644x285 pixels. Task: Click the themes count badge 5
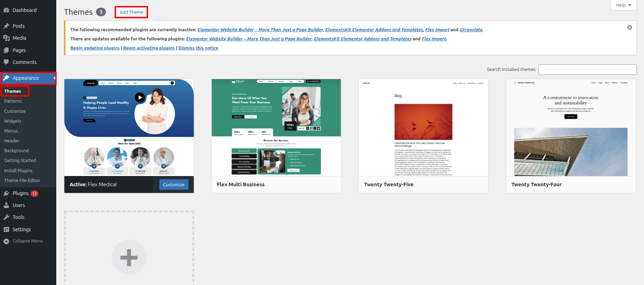point(101,12)
